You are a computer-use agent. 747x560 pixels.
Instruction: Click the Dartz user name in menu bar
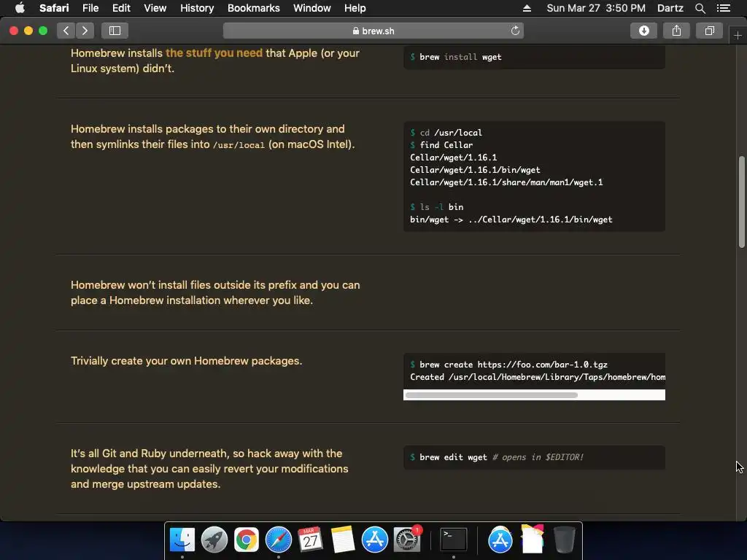670,8
